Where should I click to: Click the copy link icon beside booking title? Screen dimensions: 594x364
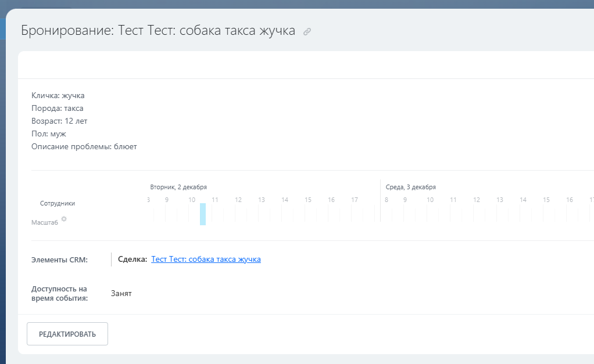[307, 31]
